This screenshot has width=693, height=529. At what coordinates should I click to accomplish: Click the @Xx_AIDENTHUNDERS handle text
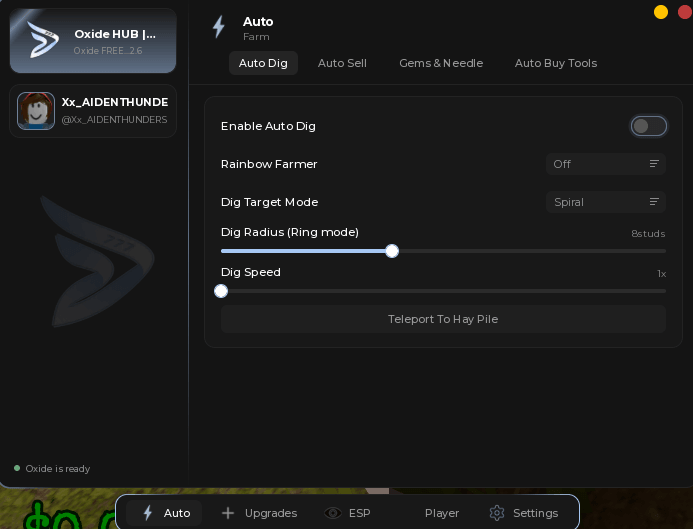coord(114,120)
